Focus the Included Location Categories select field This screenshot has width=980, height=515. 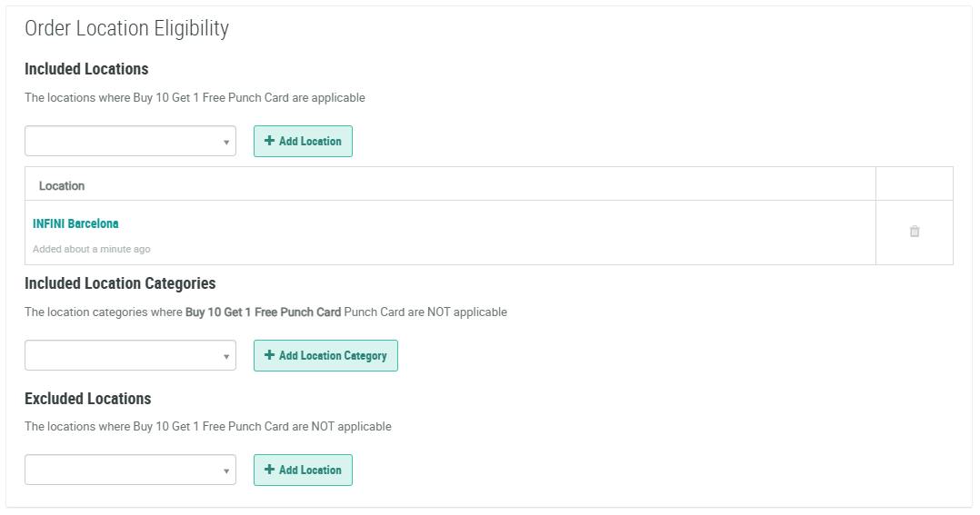pos(123,355)
